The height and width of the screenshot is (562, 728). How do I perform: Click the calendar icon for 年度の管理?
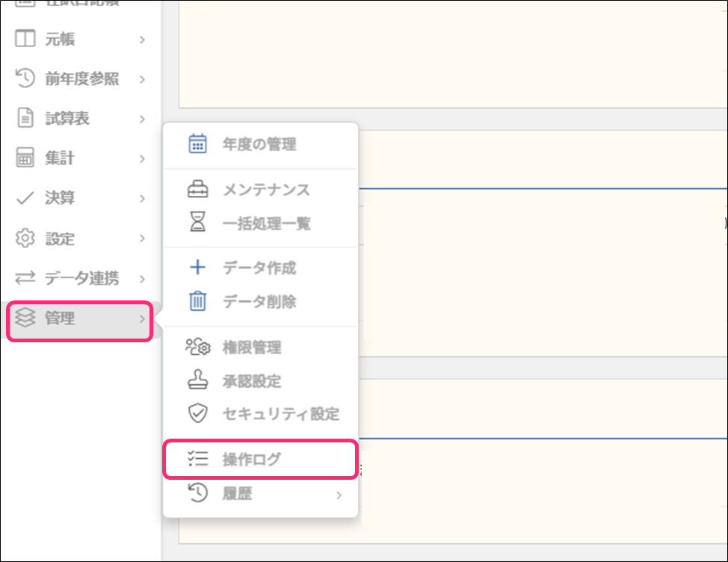coord(197,144)
